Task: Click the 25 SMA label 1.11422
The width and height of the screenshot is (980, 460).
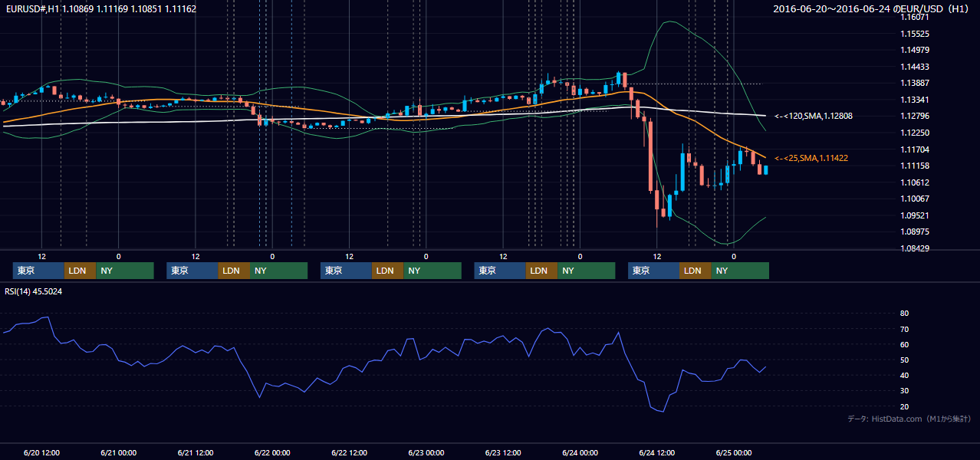Action: tap(811, 158)
